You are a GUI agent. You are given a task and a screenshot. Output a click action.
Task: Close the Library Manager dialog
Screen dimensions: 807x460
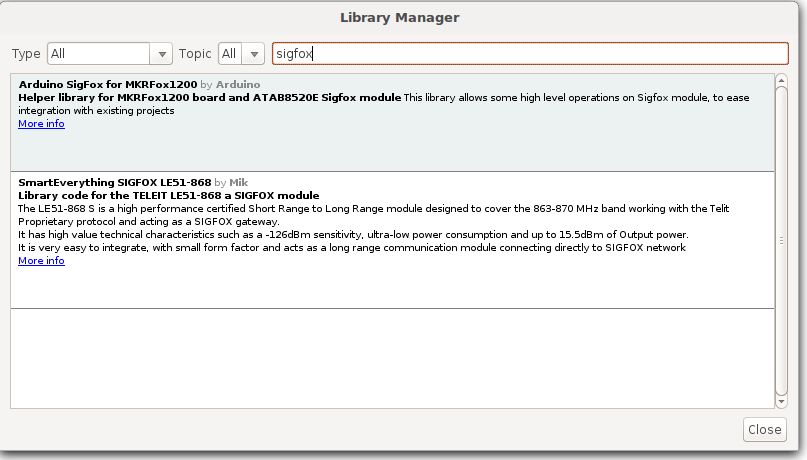764,429
